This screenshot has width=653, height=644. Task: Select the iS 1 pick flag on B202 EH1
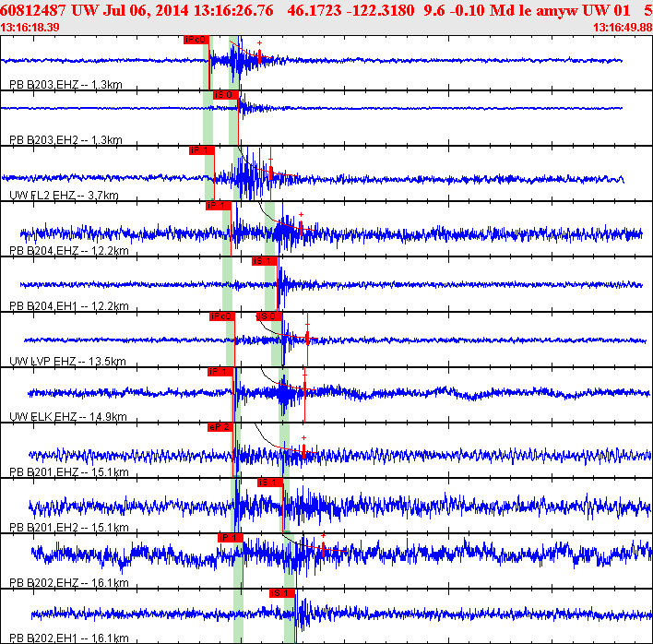click(x=281, y=593)
